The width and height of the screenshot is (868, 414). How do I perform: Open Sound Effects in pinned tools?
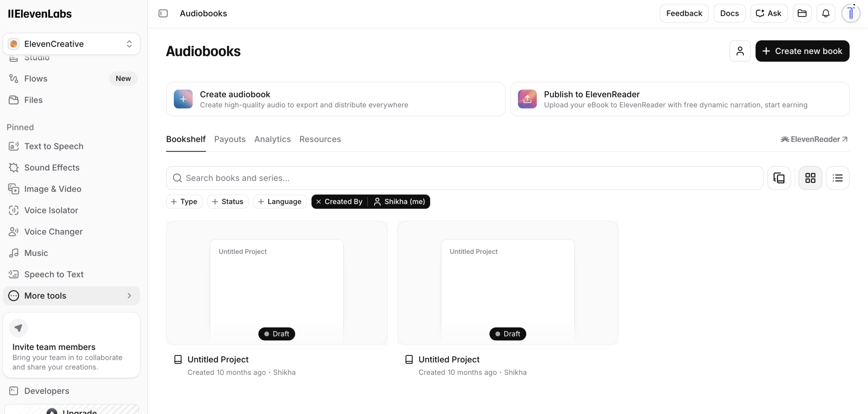(52, 167)
